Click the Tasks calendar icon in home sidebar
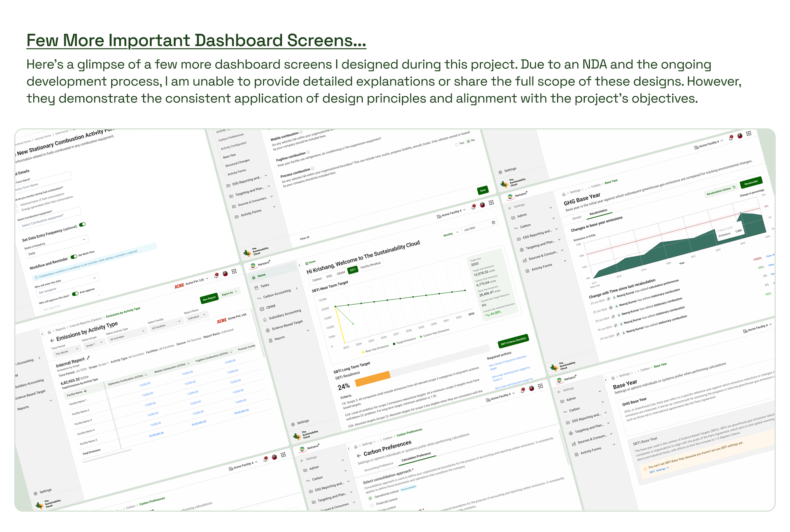Image resolution: width=790 pixels, height=532 pixels. pos(256,287)
